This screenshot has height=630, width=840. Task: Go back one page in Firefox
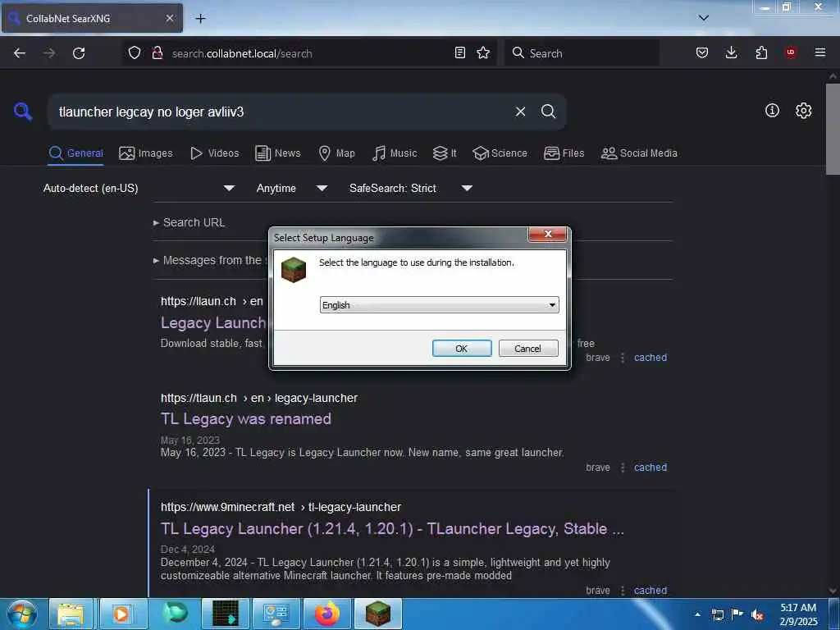(20, 53)
